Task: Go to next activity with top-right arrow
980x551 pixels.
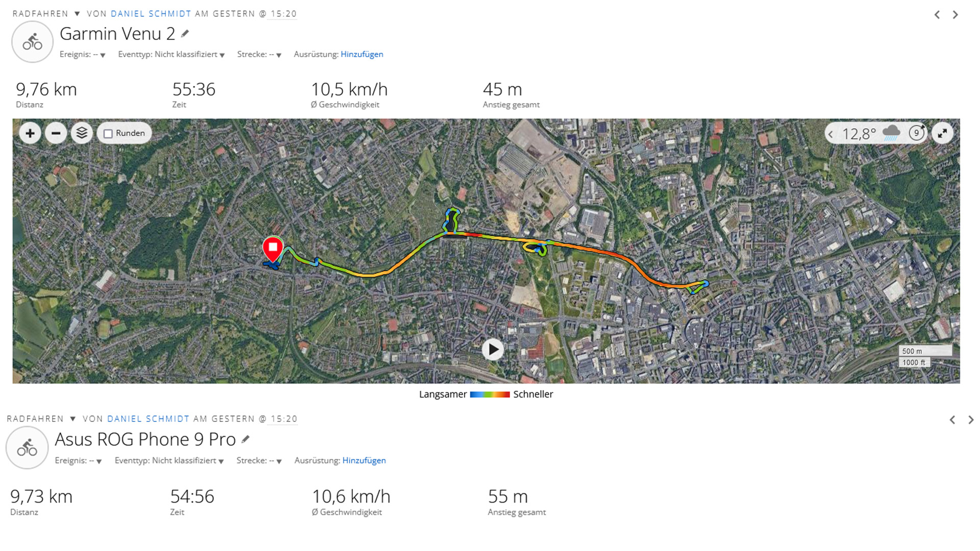Action: point(955,15)
